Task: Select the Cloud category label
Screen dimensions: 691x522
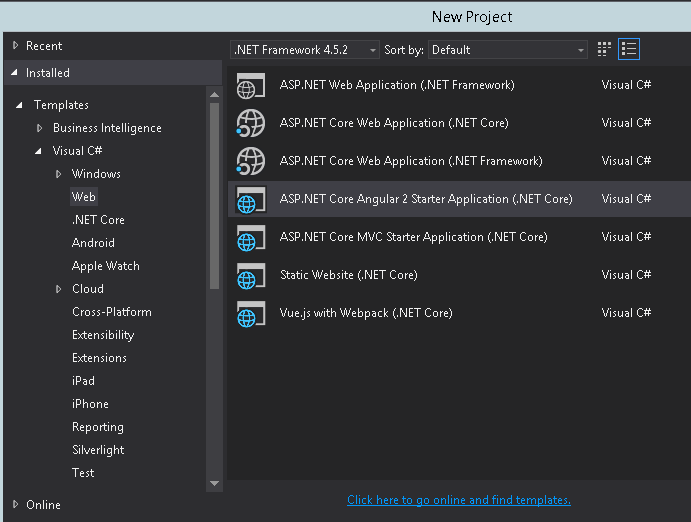Action: (88, 289)
